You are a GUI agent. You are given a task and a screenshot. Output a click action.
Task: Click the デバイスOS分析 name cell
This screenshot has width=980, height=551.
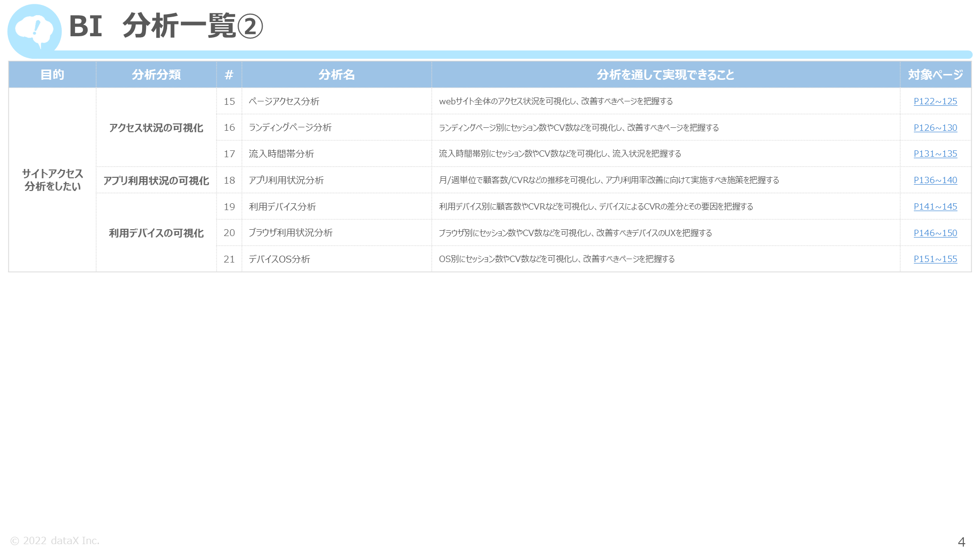coord(337,259)
